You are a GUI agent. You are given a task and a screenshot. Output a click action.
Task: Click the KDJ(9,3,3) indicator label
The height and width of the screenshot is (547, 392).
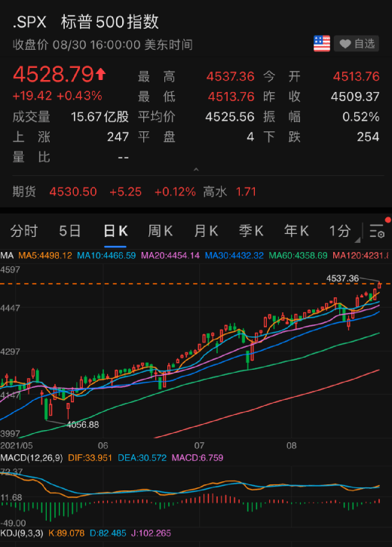[x=22, y=533]
